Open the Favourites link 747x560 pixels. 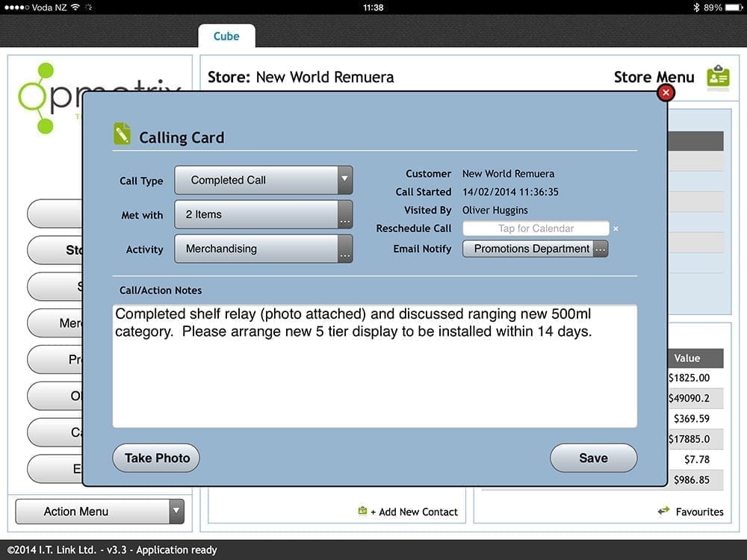click(699, 512)
